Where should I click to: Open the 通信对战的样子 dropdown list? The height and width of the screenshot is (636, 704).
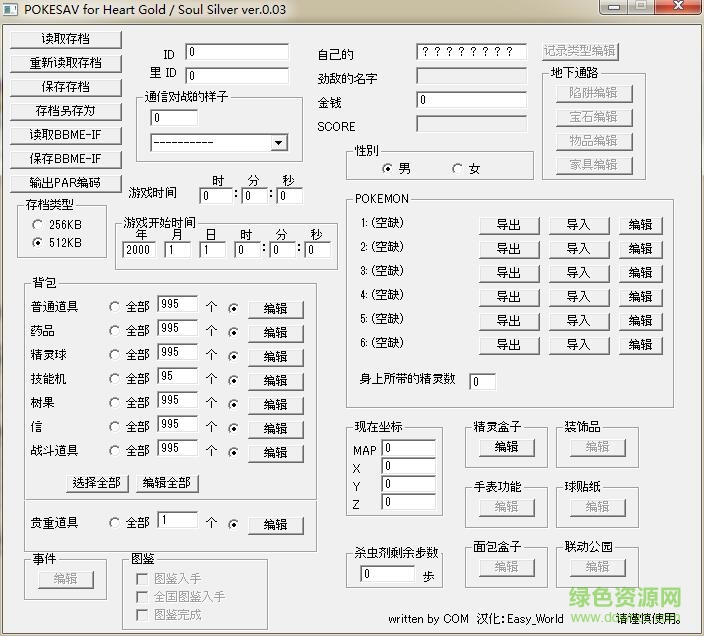(x=278, y=143)
